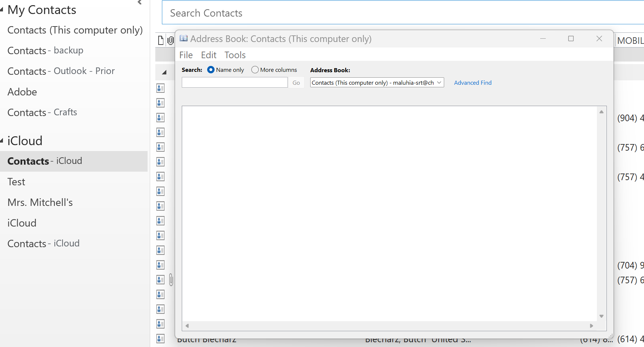Click the phone number starting (704) 9
The image size is (644, 347).
(630, 265)
